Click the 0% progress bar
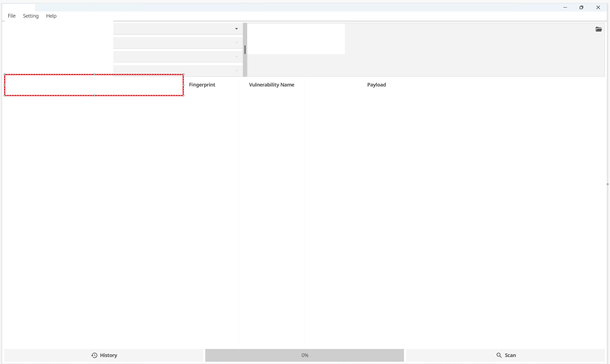Viewport: 610px width, 364px height. point(304,355)
